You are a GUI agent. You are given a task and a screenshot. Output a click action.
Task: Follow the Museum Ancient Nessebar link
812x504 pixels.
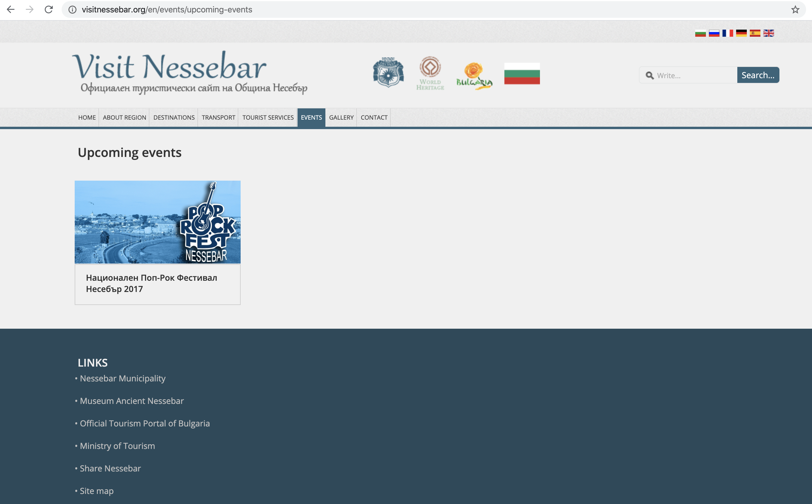coord(132,401)
